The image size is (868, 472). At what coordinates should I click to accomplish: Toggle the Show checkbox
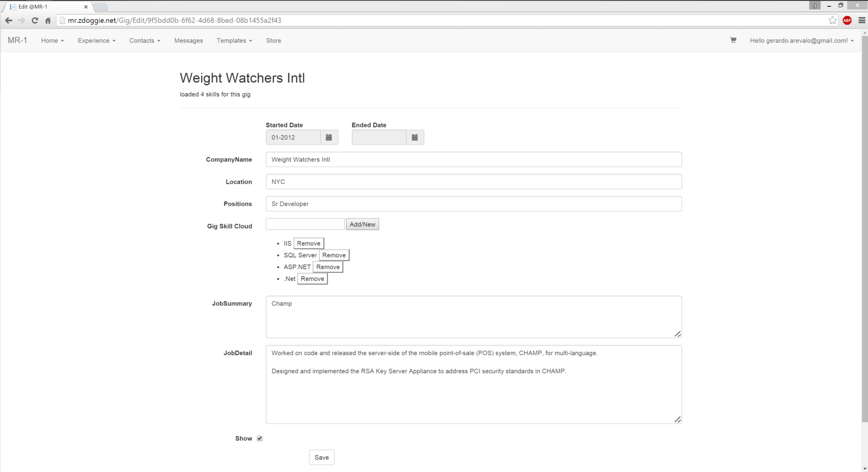(x=260, y=439)
